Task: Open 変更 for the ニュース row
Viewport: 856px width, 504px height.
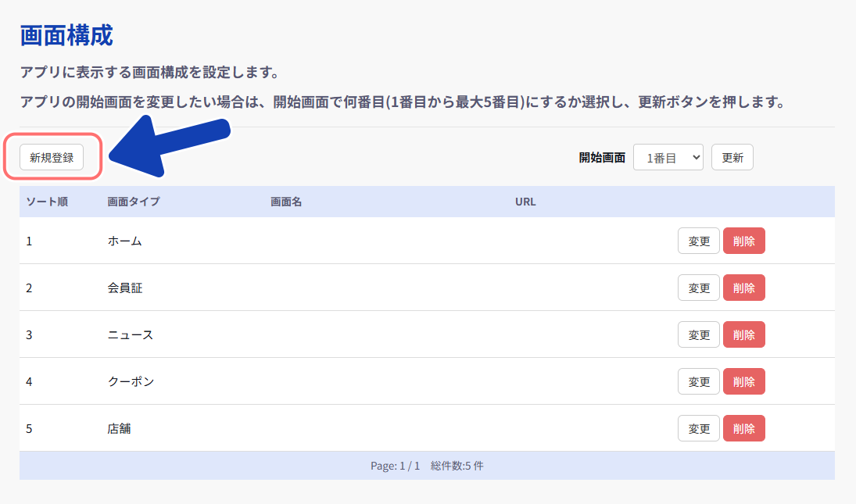Action: pyautogui.click(x=698, y=334)
